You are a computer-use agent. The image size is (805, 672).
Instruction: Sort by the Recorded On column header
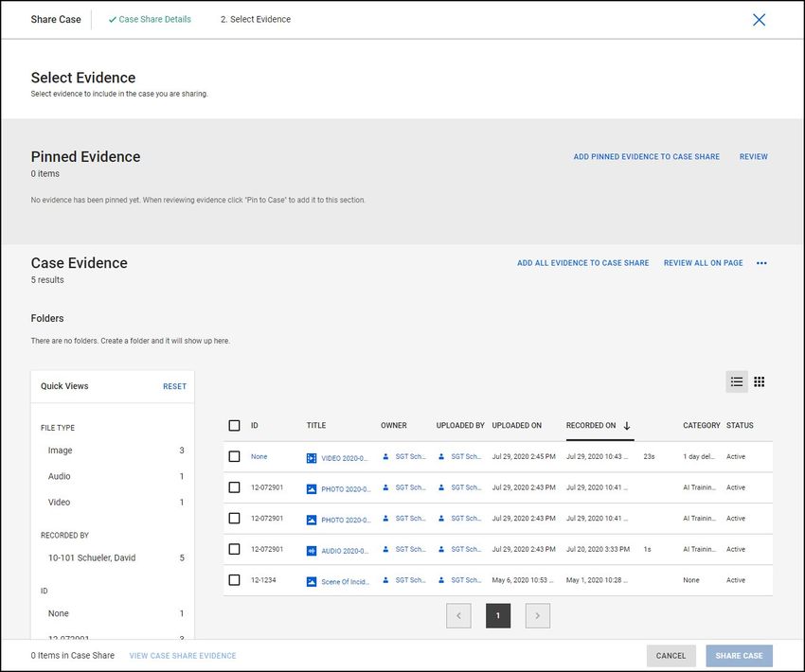click(591, 425)
